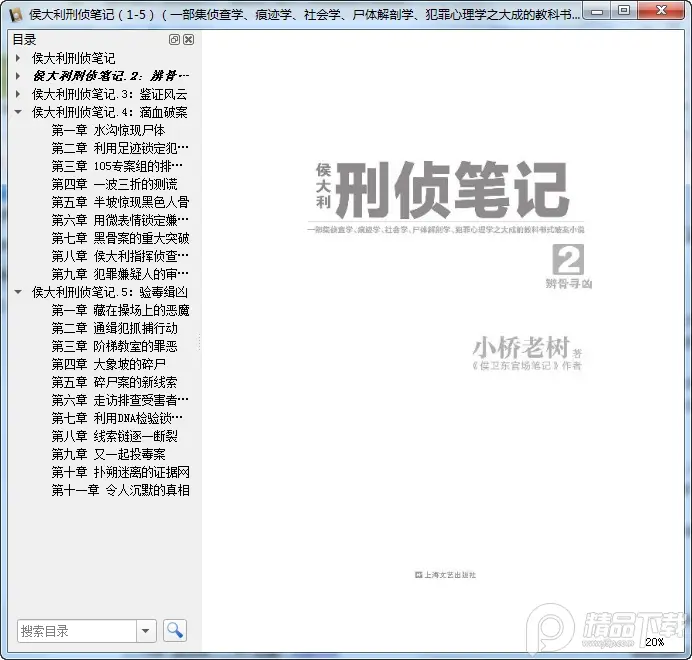The image size is (692, 660).
Task: Open 第五章 半坡惊现黑色人骨
Action: click(120, 202)
